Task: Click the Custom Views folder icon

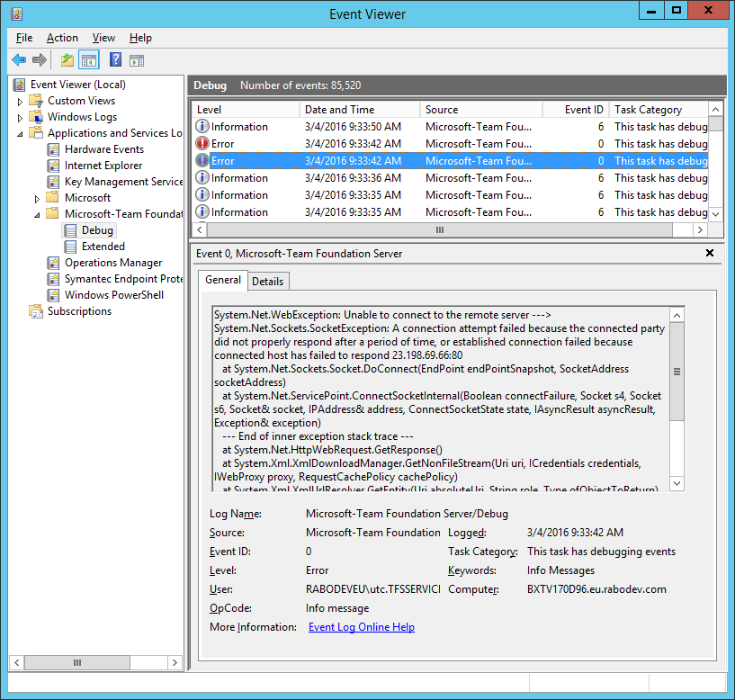Action: [x=36, y=101]
